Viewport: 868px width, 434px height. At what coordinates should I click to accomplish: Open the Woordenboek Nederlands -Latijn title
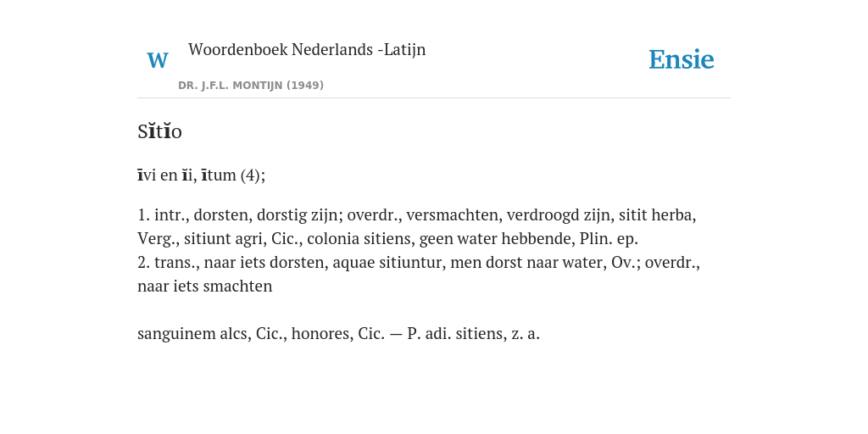(307, 49)
